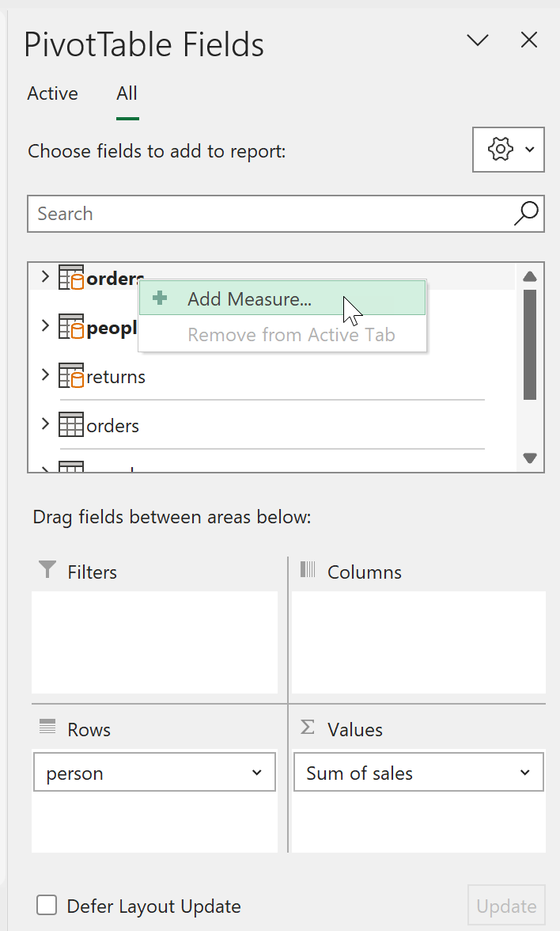This screenshot has width=560, height=931.
Task: Click the green plus Add Measure icon
Action: pyautogui.click(x=161, y=298)
